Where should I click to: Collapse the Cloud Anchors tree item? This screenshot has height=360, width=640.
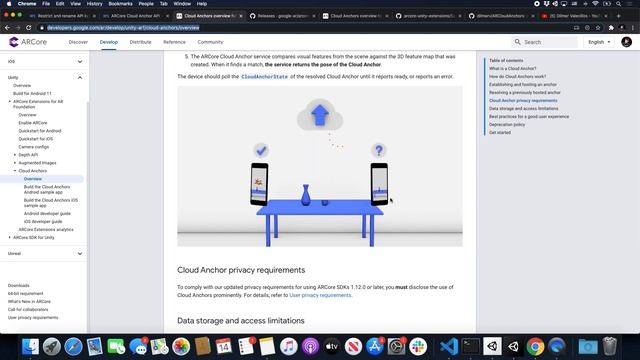[x=15, y=171]
